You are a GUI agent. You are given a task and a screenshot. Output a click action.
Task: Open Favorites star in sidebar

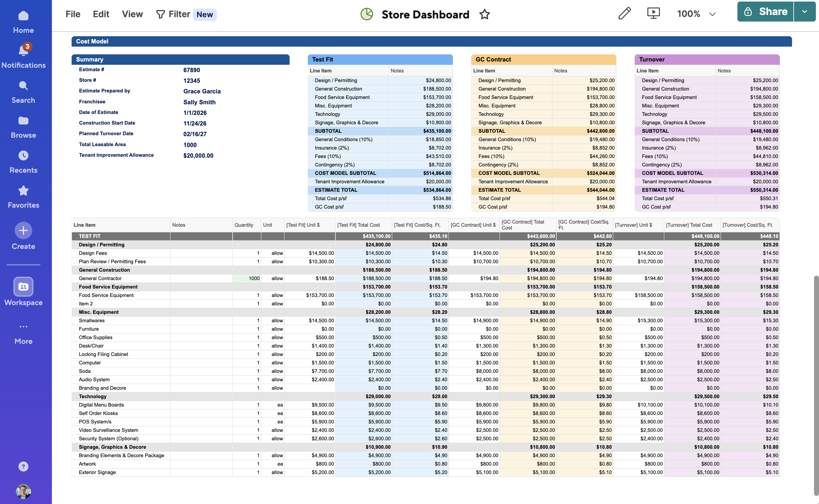coord(23,191)
